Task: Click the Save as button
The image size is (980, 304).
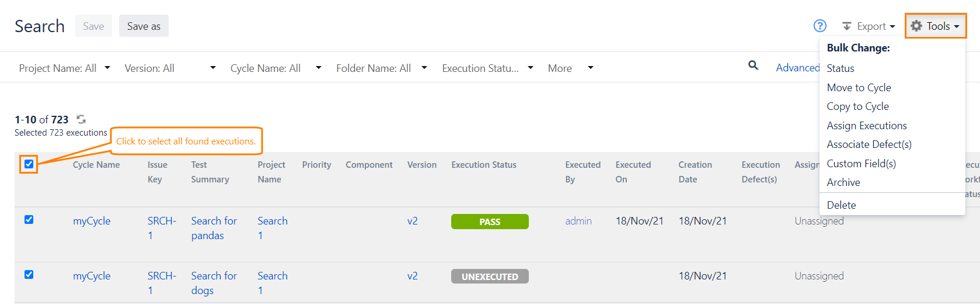Action: [x=144, y=26]
